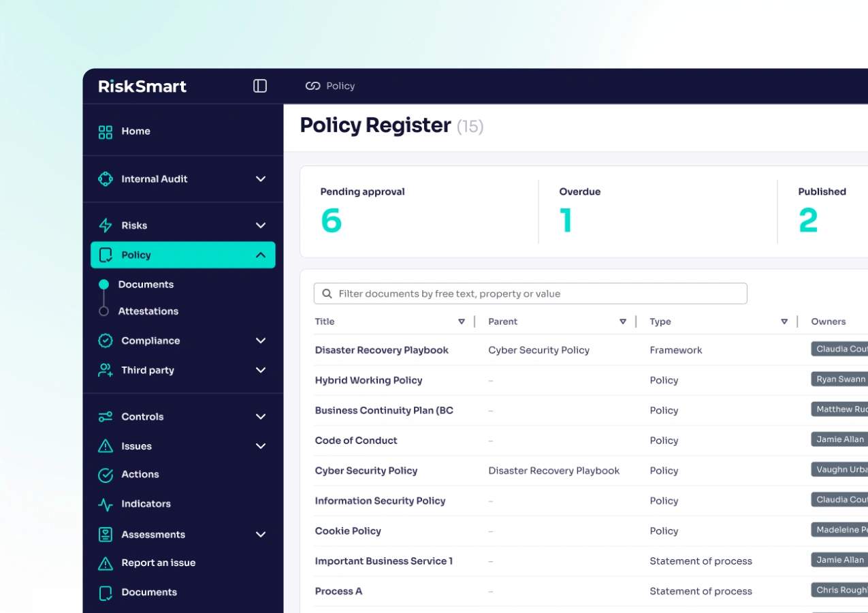This screenshot has height=613, width=868.
Task: Expand the Internal Audit chevron
Action: 261,179
